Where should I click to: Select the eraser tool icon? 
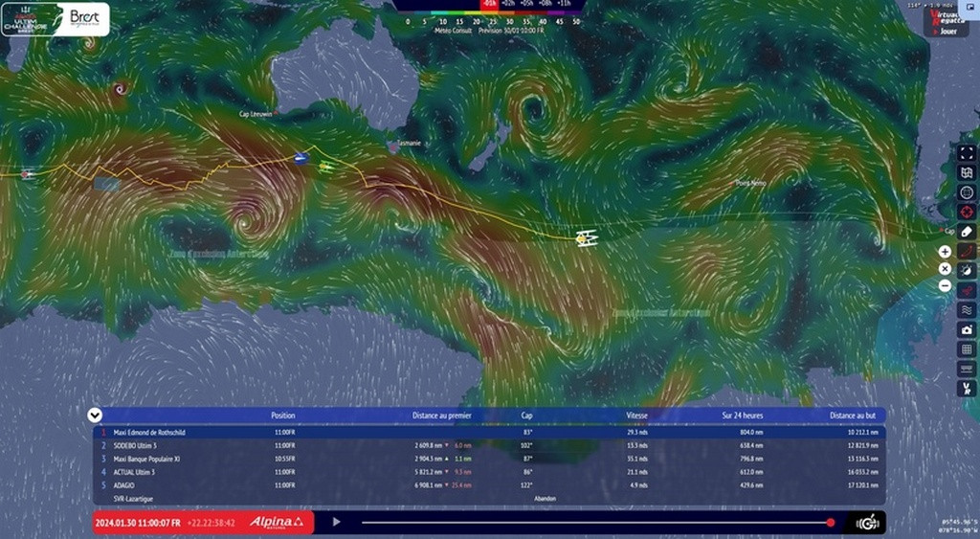click(967, 232)
